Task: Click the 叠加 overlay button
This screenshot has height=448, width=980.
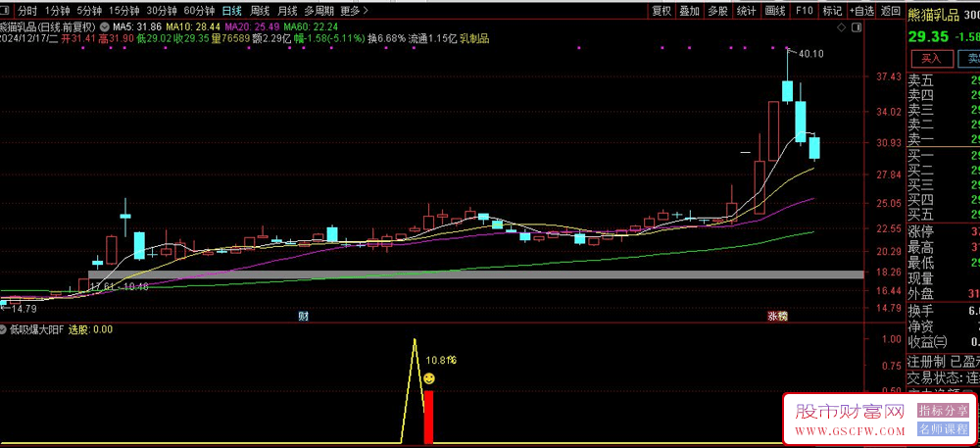Action: [689, 11]
